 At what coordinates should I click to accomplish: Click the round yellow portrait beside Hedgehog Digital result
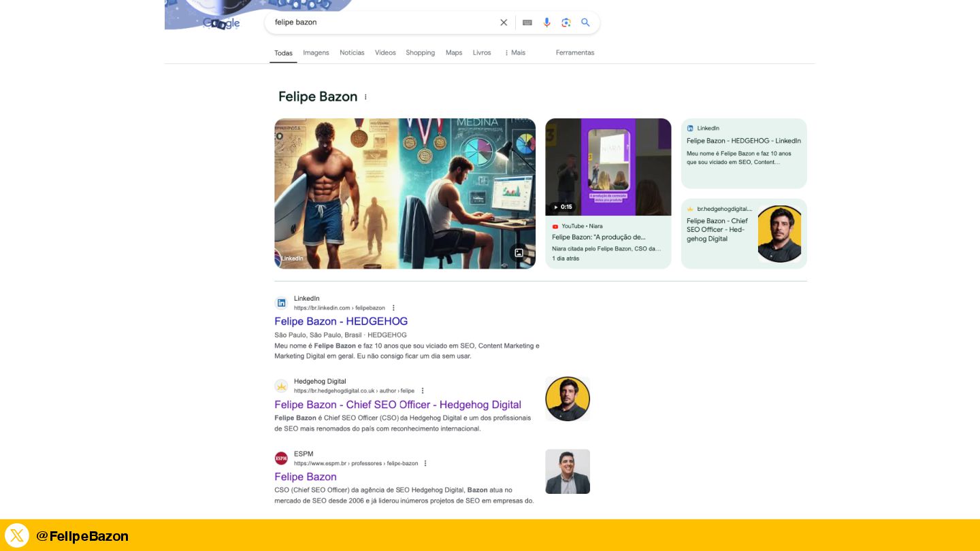[568, 399]
